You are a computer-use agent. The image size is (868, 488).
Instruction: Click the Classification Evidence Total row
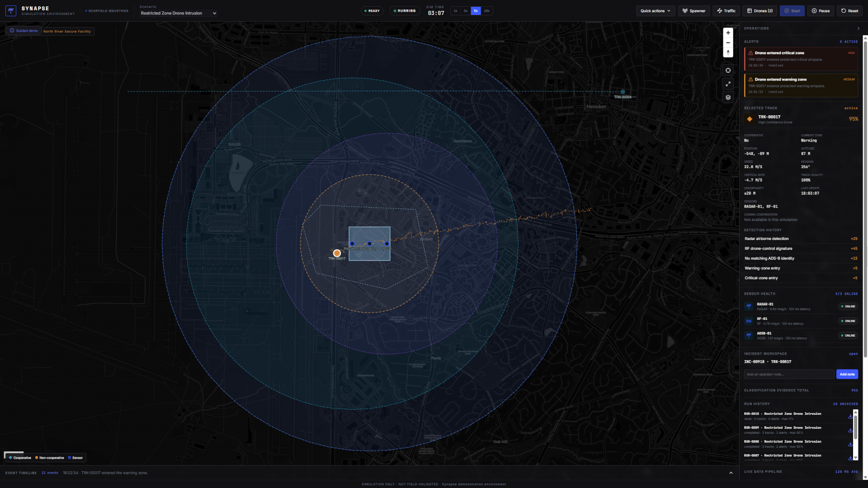[801, 390]
